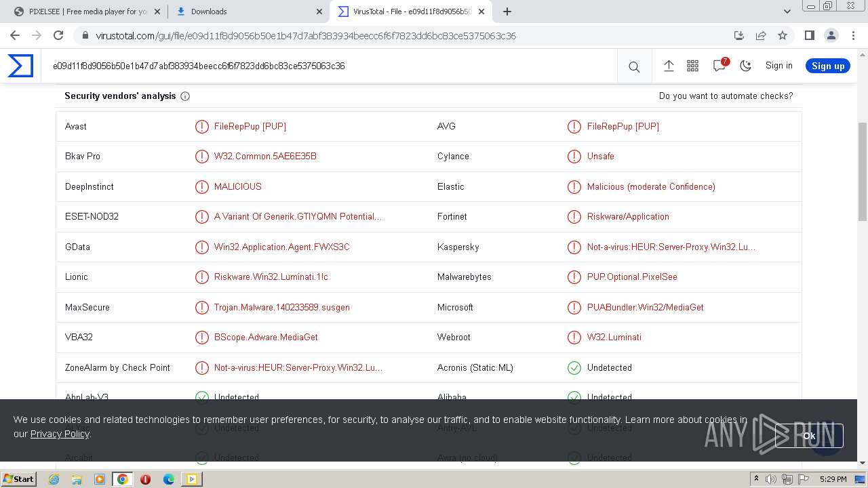The width and height of the screenshot is (868, 488).
Task: Click W32.Common.5AE6E35B detection text
Action: point(265,157)
